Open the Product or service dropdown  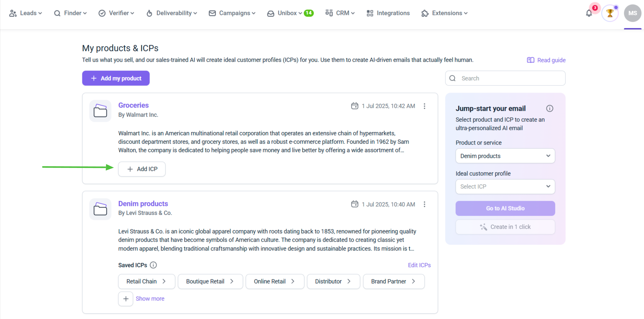click(505, 156)
